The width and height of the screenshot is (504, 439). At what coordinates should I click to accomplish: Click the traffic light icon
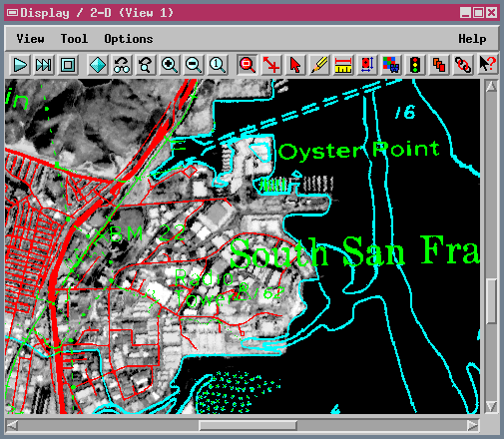pyautogui.click(x=415, y=65)
